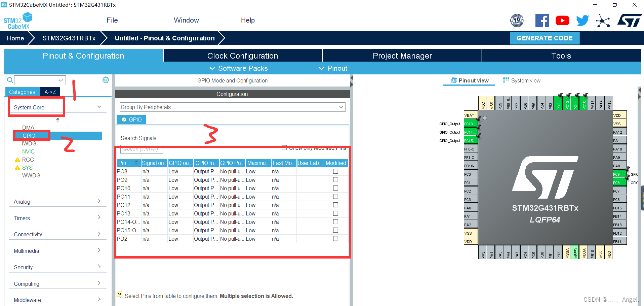Click the SYS warning triangle icon
644x306 pixels.
[17, 168]
